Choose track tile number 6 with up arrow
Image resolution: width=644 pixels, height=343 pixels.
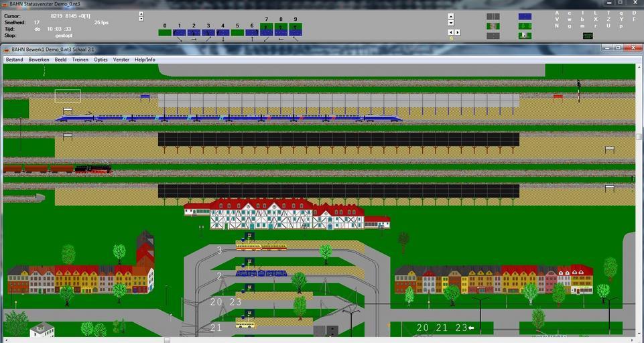[x=252, y=32]
